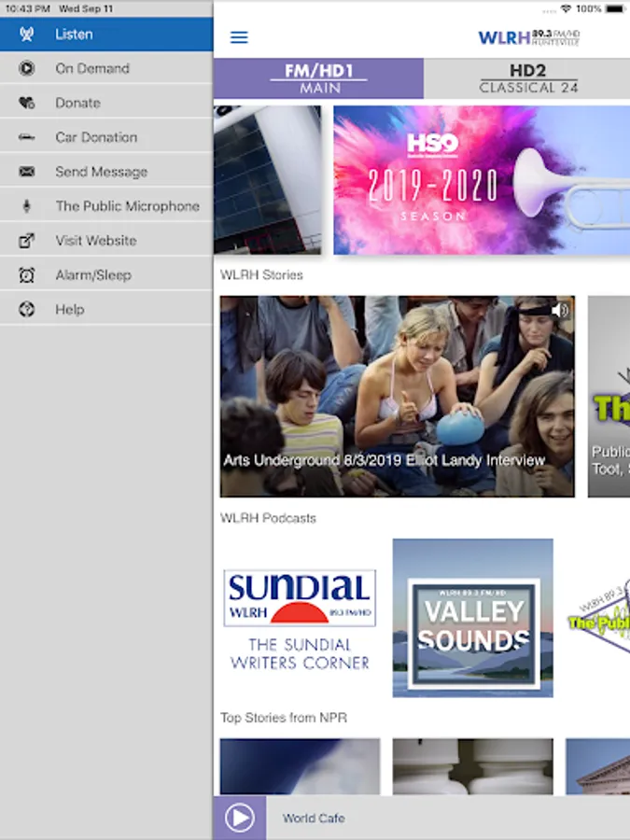
Task: Click the heart icon beside Donate
Action: click(x=26, y=103)
